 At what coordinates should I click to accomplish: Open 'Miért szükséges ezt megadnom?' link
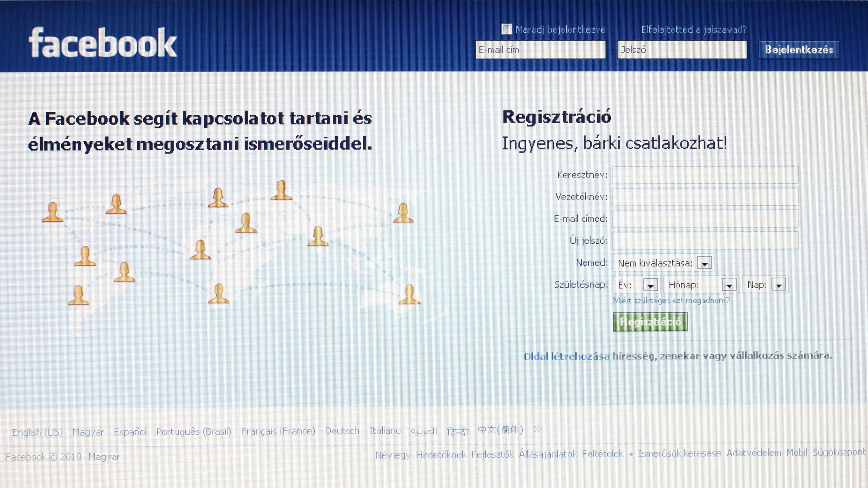671,301
